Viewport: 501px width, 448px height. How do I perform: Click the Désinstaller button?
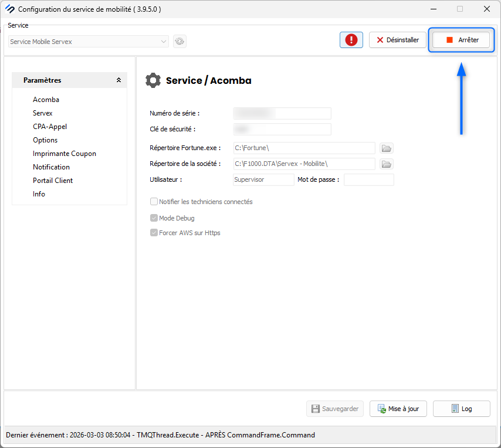(397, 40)
